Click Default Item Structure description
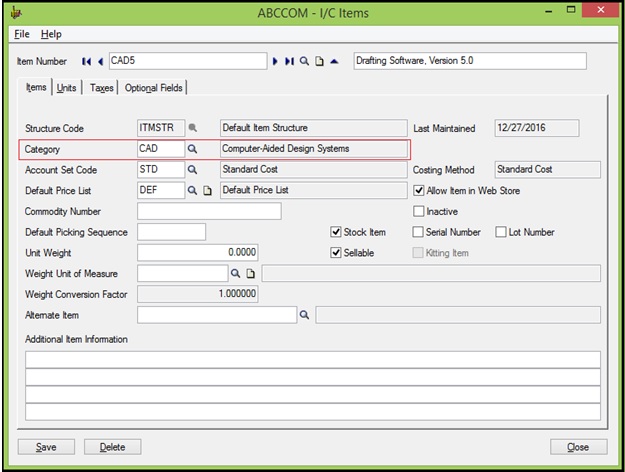Viewport: 625px width, 472px height. tap(314, 128)
